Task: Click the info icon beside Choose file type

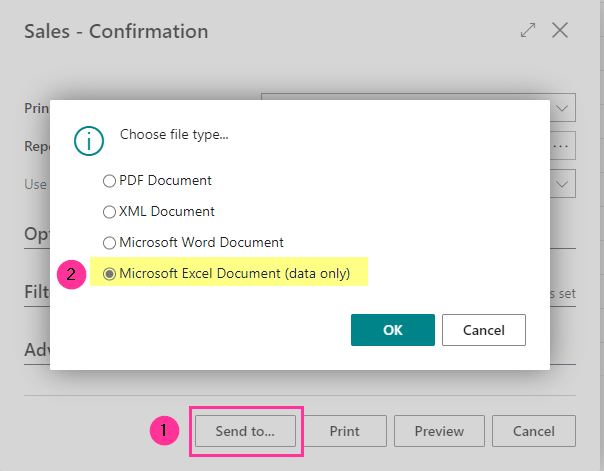Action: (x=89, y=141)
